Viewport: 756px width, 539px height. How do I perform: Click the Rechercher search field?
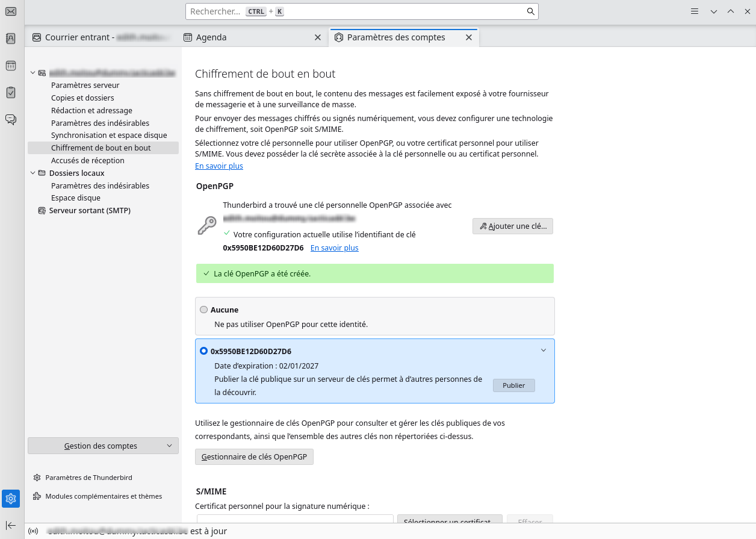click(x=362, y=11)
